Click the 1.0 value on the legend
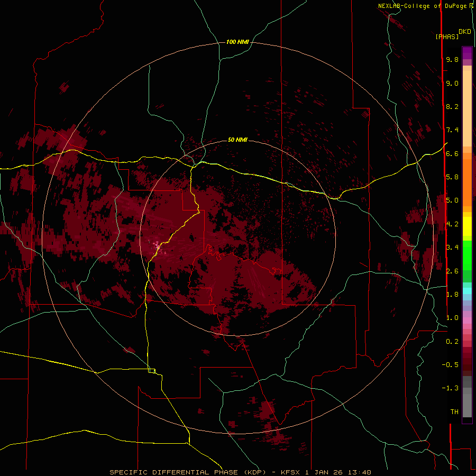This screenshot has height=476, width=476. click(452, 318)
